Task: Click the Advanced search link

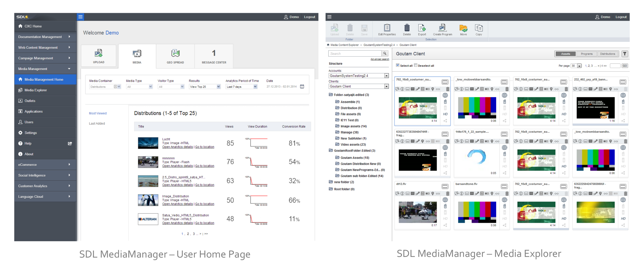Action: 380,59
